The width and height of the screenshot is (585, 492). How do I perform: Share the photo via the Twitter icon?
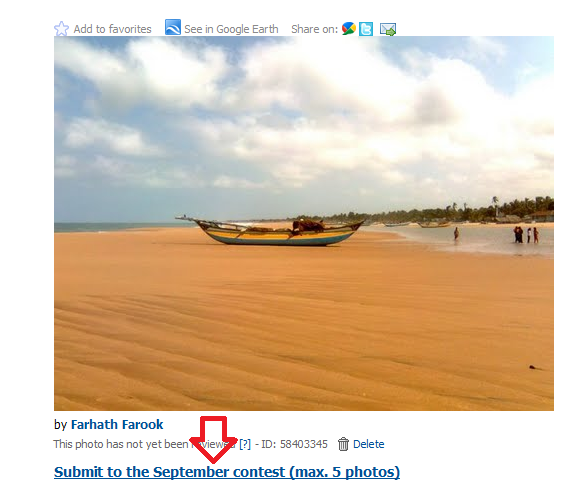tap(366, 29)
